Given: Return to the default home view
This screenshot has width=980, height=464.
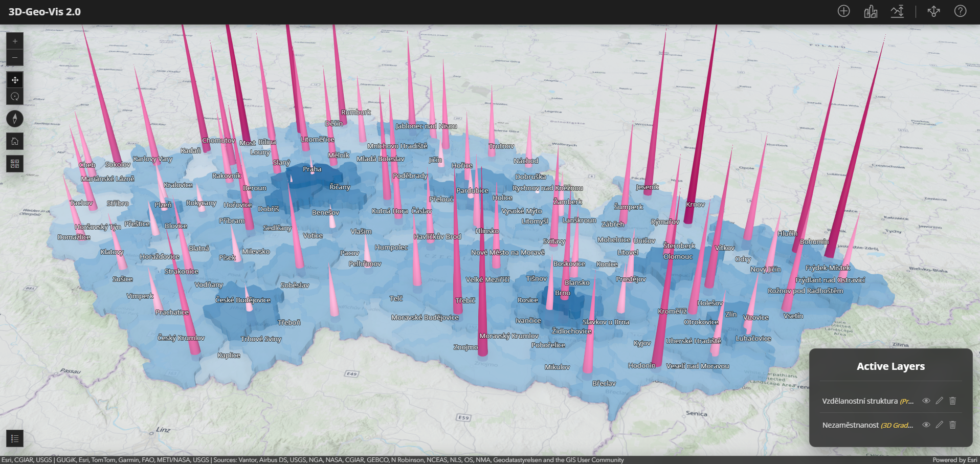Looking at the screenshot, I should 15,141.
